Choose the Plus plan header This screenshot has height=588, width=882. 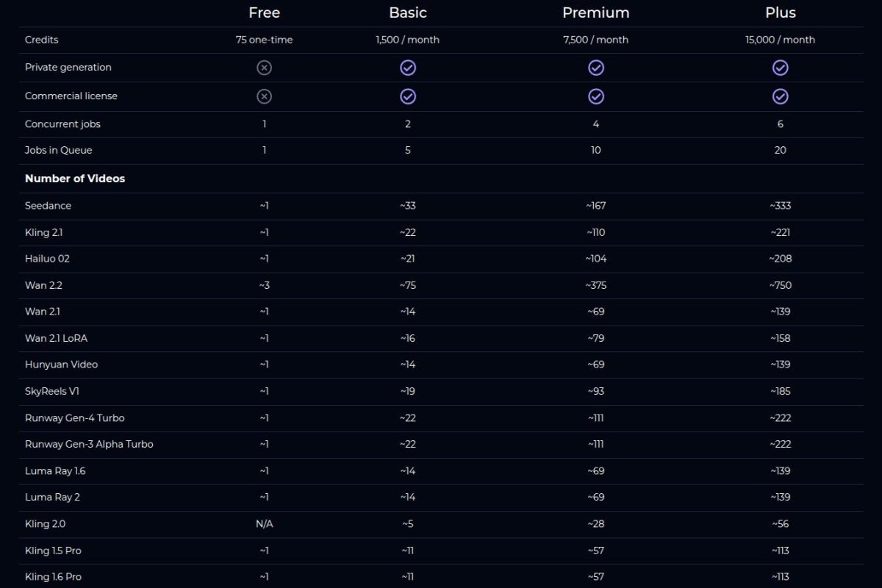[x=781, y=12]
